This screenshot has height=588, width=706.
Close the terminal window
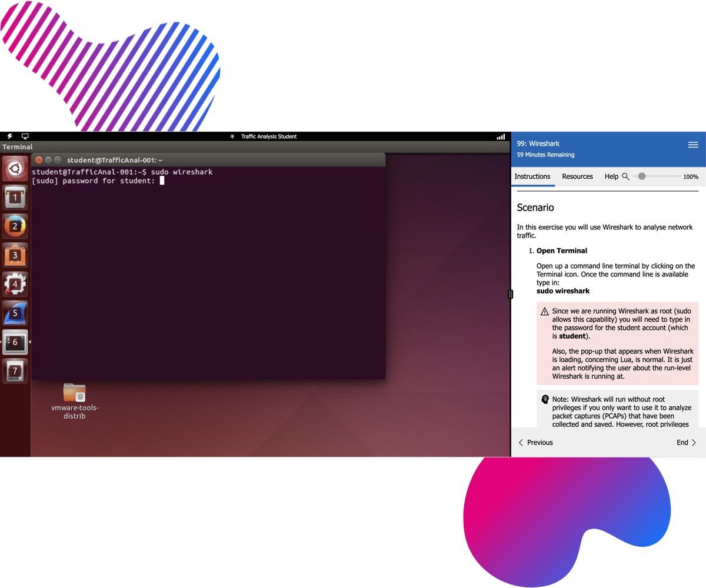click(x=39, y=160)
